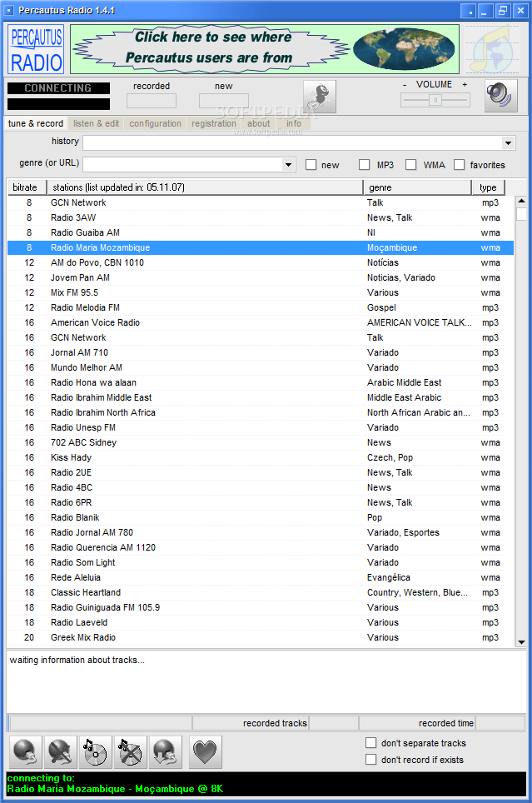Select the Radio Blanik station
Viewport: 532px width, 803px height.
[261, 517]
